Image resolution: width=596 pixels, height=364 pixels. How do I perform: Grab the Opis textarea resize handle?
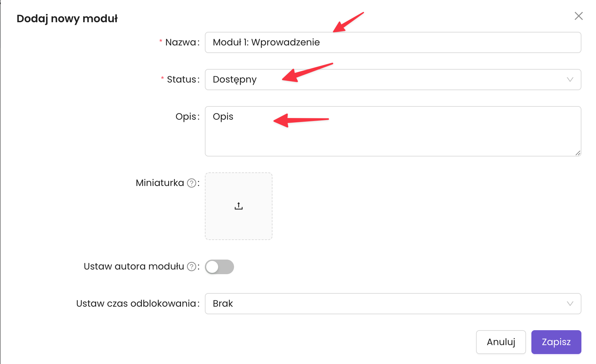(x=578, y=153)
